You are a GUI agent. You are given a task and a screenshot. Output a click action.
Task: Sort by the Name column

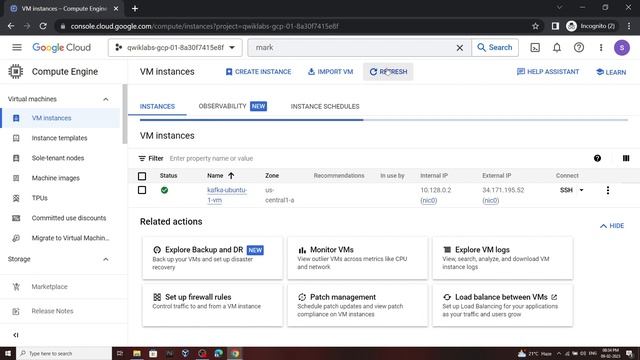pos(220,176)
